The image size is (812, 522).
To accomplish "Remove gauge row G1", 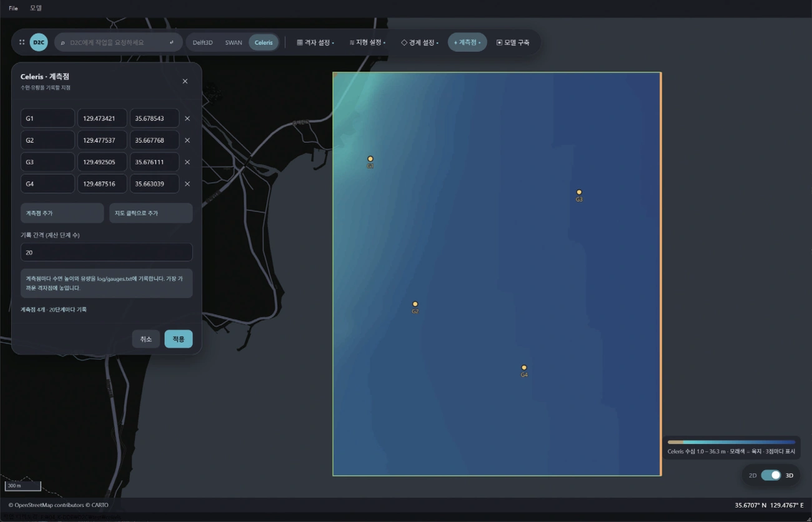I will click(x=187, y=118).
